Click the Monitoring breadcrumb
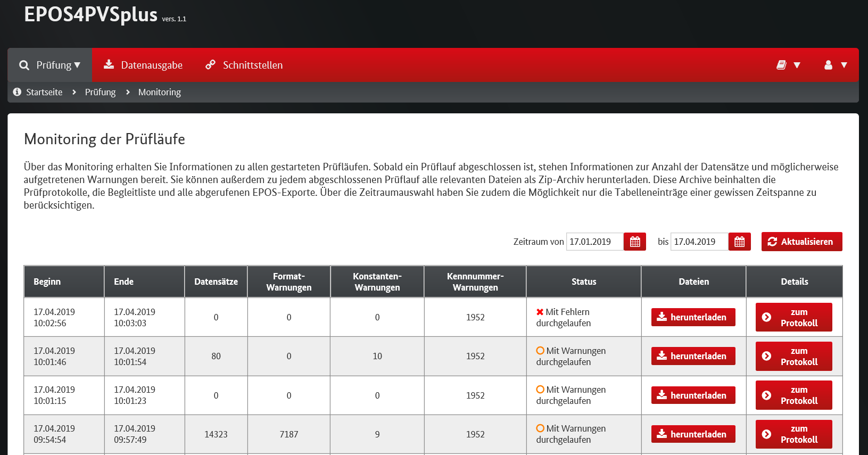Viewport: 868px width, 455px height. pos(160,92)
